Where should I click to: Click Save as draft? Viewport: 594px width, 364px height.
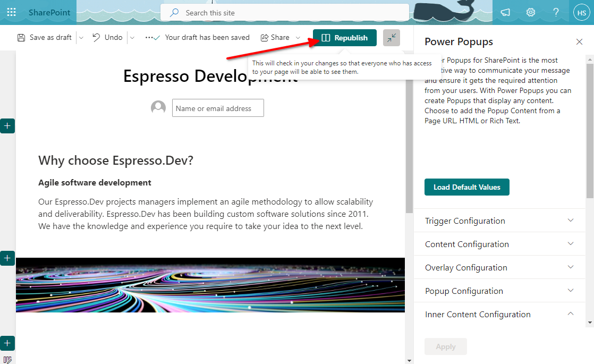pos(45,38)
